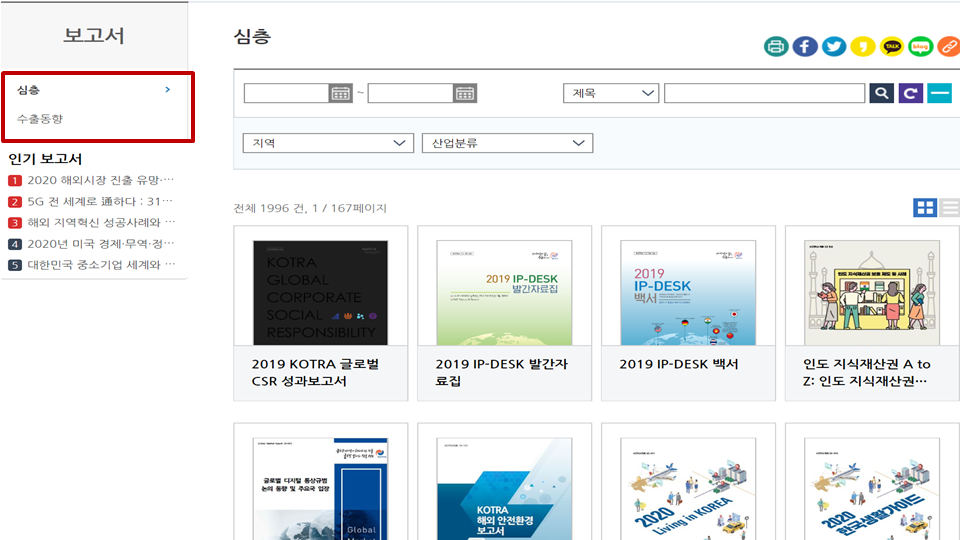Click the start date input field

point(287,93)
